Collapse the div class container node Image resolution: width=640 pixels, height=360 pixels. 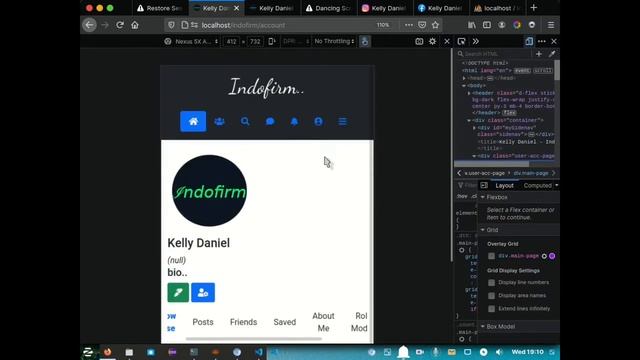pyautogui.click(x=469, y=120)
